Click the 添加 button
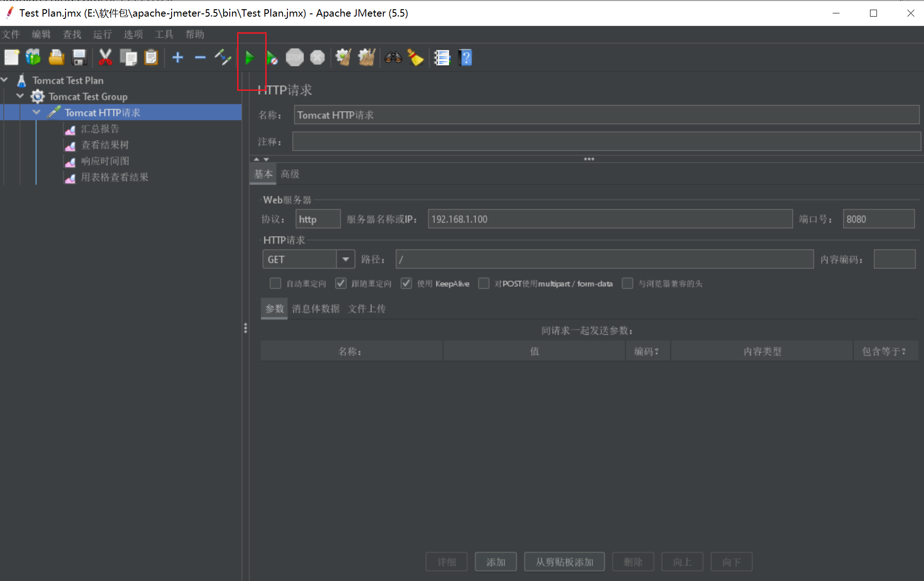The width and height of the screenshot is (924, 581). [x=495, y=562]
